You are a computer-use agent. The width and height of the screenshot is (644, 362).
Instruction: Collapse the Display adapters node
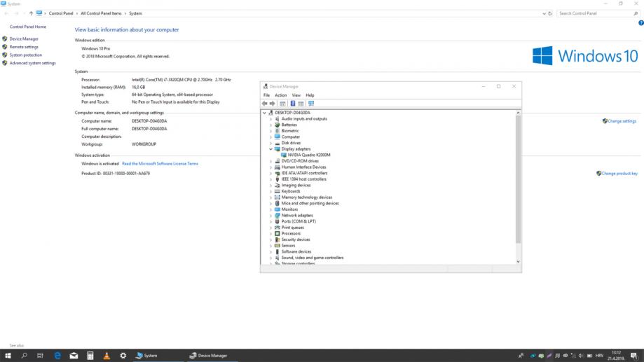270,149
